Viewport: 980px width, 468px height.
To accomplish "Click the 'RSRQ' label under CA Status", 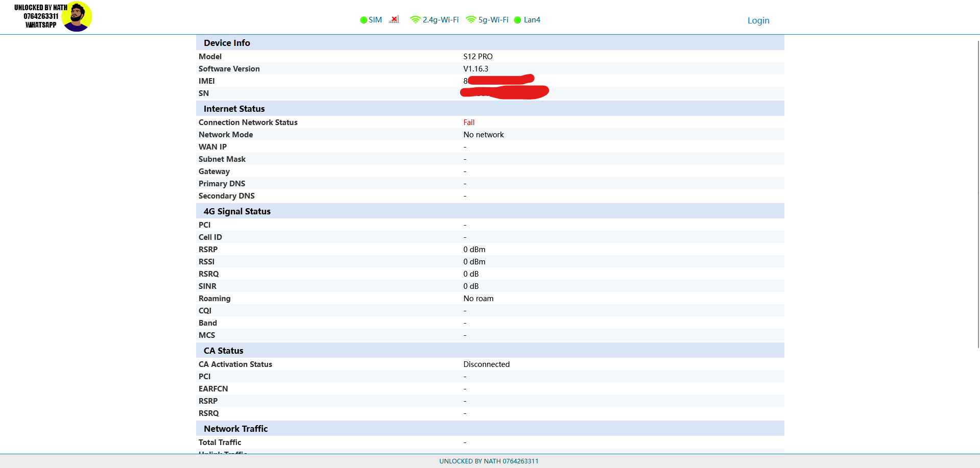I will click(x=208, y=413).
